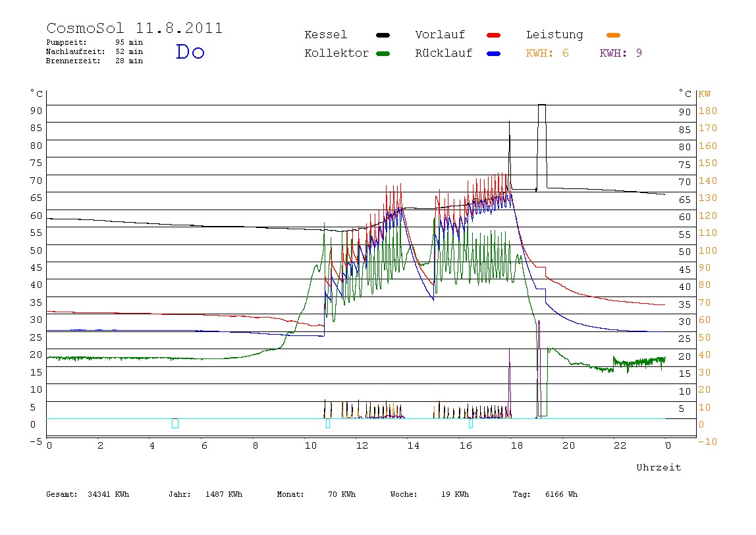The image size is (756, 535).
Task: Click the 'Kollektor' legend label
Action: pyautogui.click(x=337, y=53)
